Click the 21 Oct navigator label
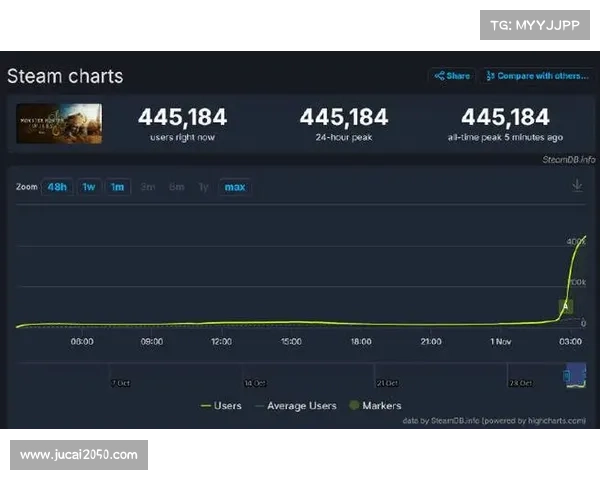This screenshot has height=480, width=600. click(x=387, y=383)
